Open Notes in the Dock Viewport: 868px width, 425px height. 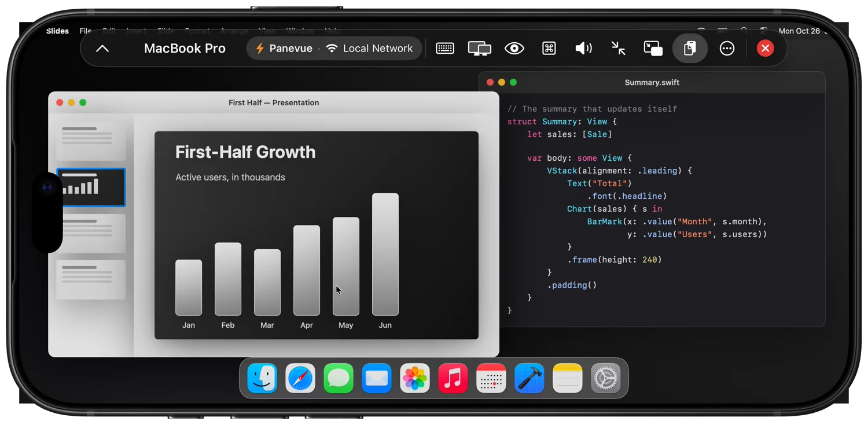coord(568,379)
